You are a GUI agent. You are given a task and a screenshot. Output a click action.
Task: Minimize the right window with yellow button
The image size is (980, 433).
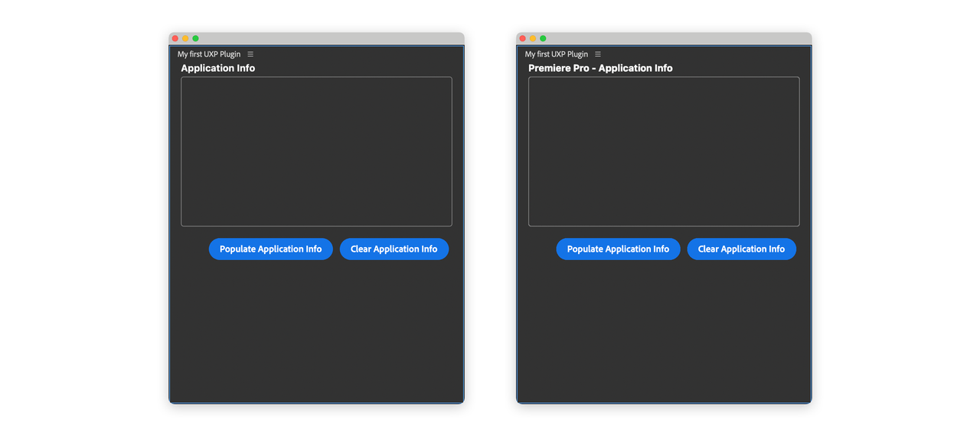click(x=533, y=38)
